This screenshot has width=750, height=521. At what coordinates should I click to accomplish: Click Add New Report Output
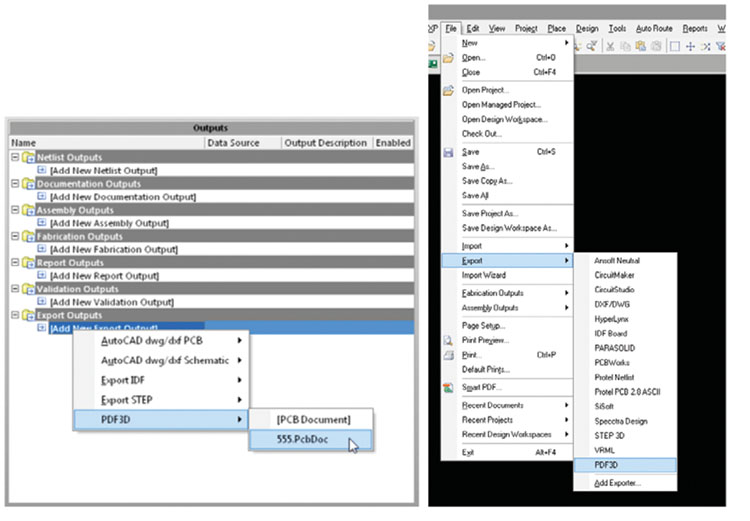[x=104, y=276]
